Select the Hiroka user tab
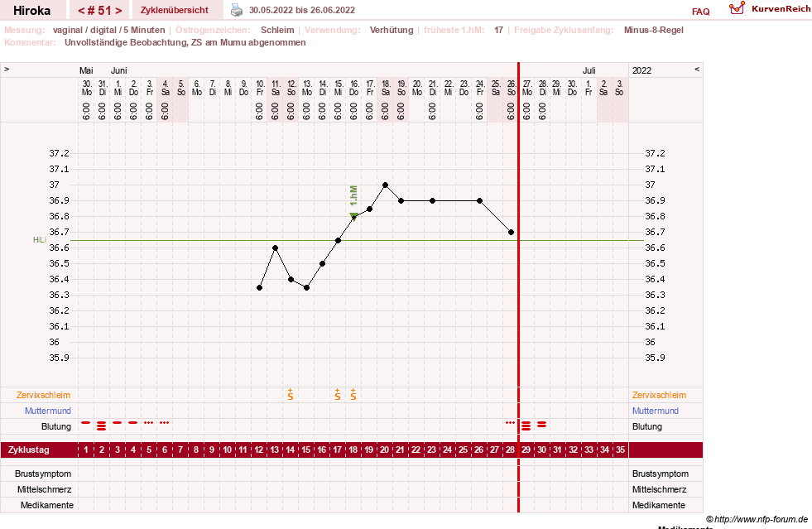Screen dimensions: 812x529 coord(32,11)
